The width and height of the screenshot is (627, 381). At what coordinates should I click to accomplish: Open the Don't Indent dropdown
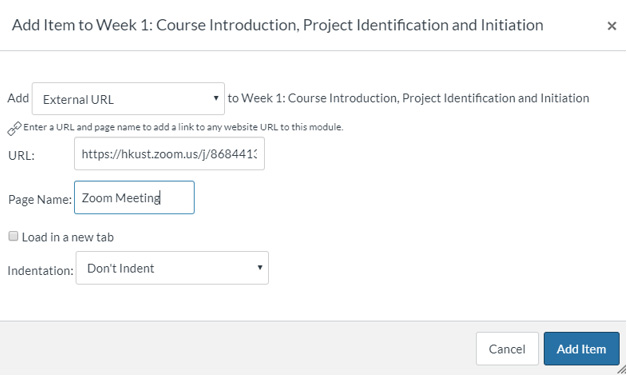[172, 268]
